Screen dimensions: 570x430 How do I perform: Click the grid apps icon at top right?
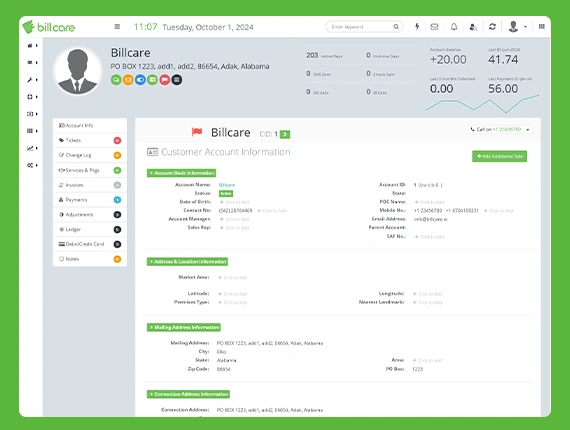(542, 26)
